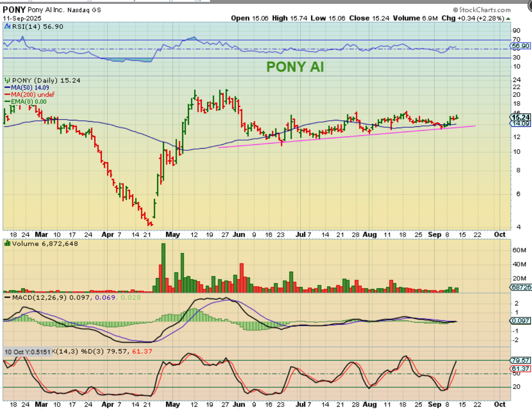Image resolution: width=532 pixels, height=410 pixels.
Task: Click the red MA(200) legend line marker
Action: click(7, 94)
